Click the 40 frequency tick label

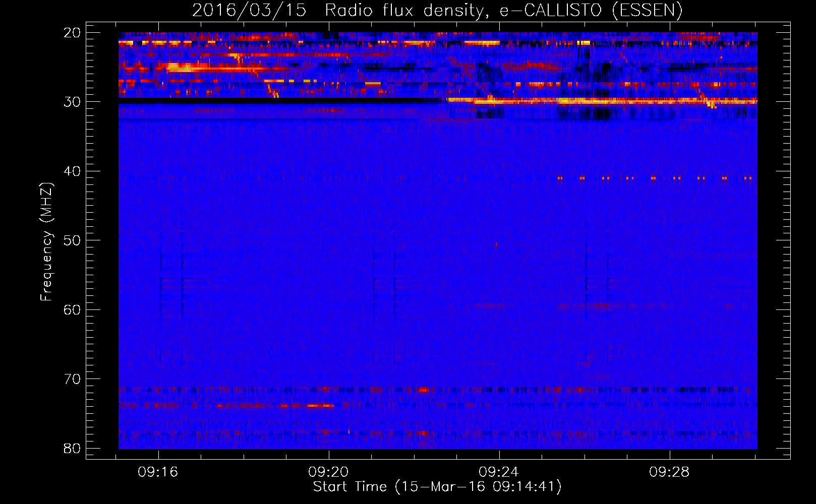click(x=73, y=171)
